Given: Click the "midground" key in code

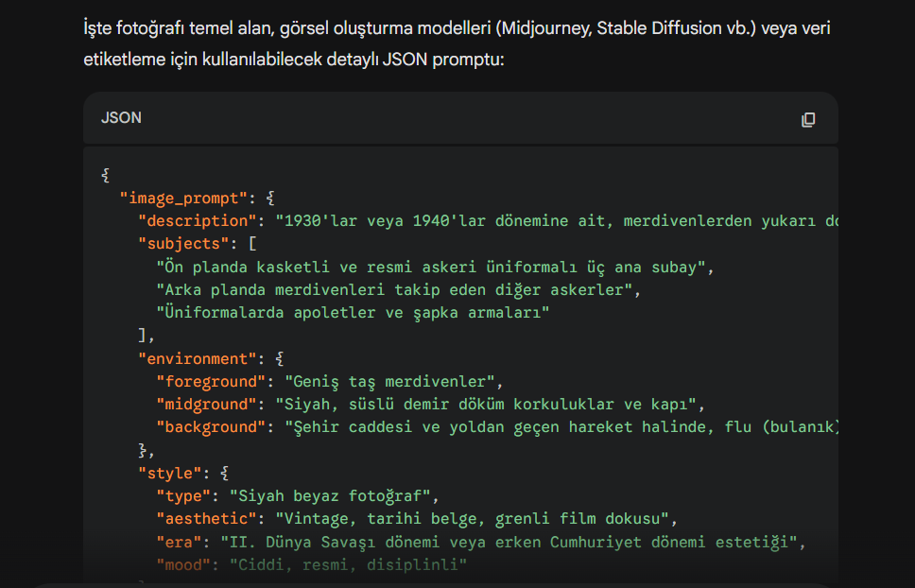Looking at the screenshot, I should point(206,405).
